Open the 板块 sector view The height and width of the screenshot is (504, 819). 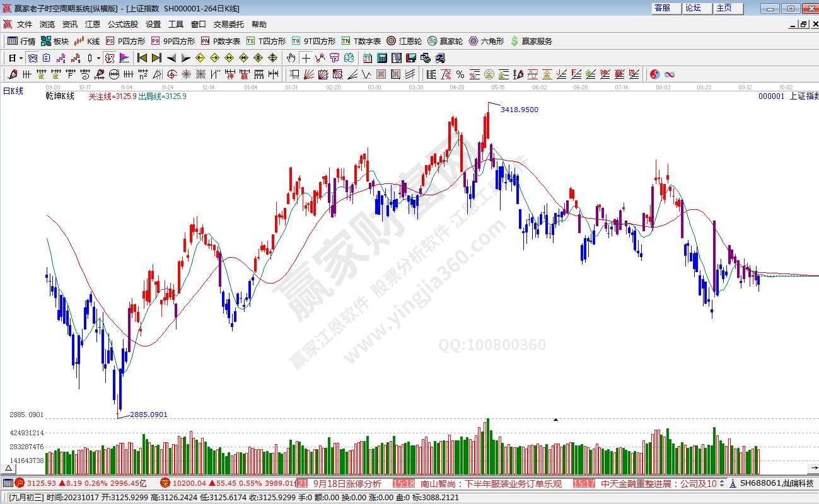54,41
